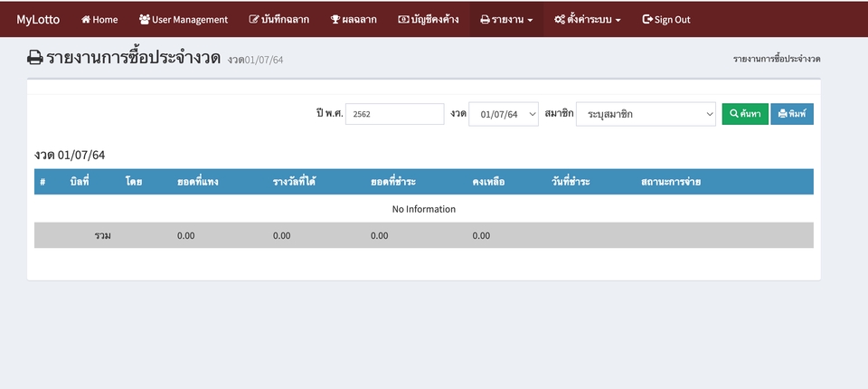Viewport: 868px width, 389px height.
Task: Click the blue พิมพ์ print button
Action: (792, 114)
